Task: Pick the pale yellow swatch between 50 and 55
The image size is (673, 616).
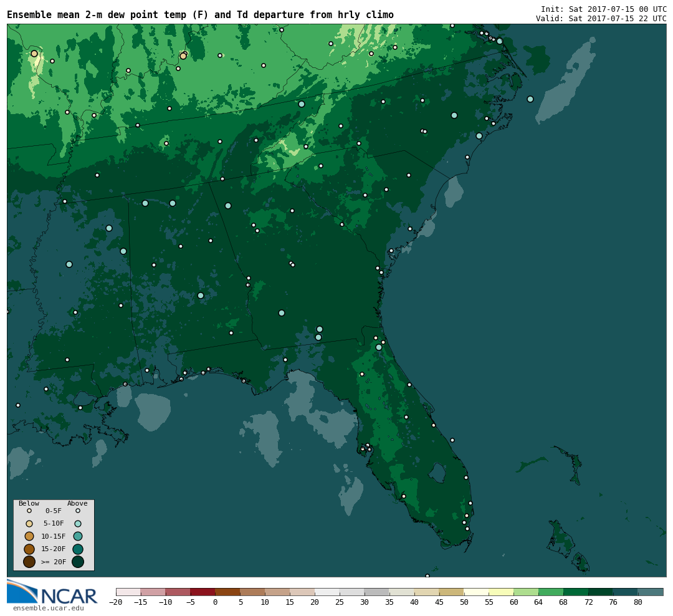Action: point(477,592)
